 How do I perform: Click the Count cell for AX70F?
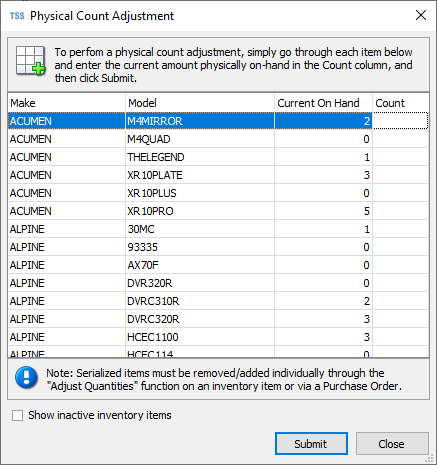pos(401,265)
